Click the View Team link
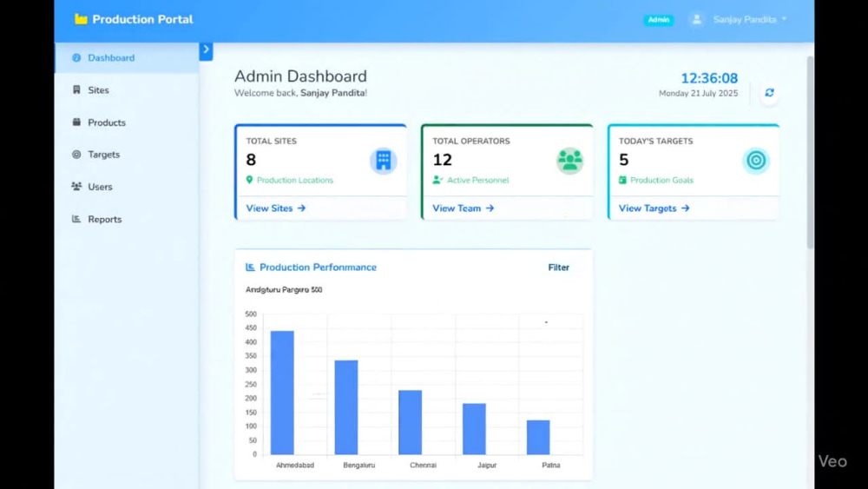This screenshot has width=868, height=489. coord(463,208)
